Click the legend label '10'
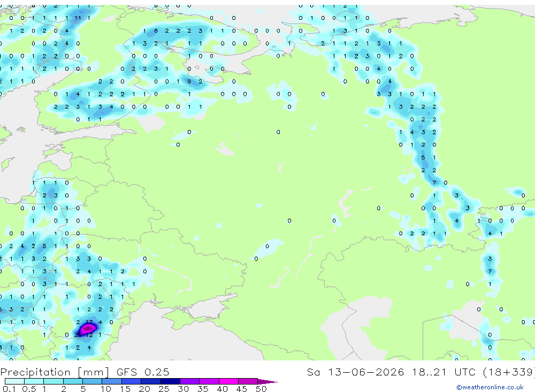535x392 pixels. click(x=105, y=389)
